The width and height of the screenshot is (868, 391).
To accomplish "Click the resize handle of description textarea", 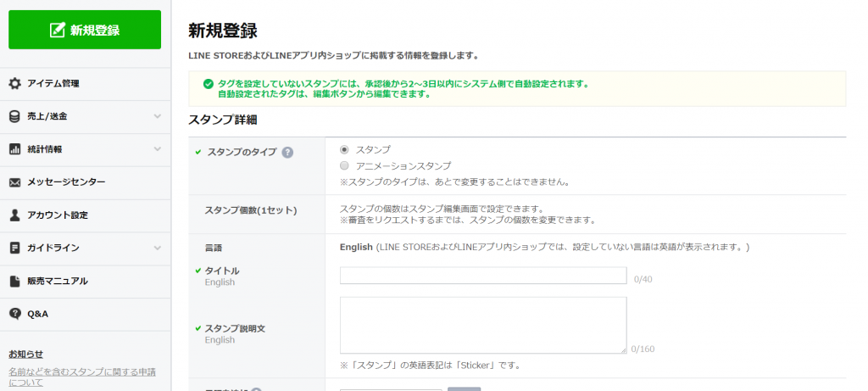I will (x=623, y=349).
